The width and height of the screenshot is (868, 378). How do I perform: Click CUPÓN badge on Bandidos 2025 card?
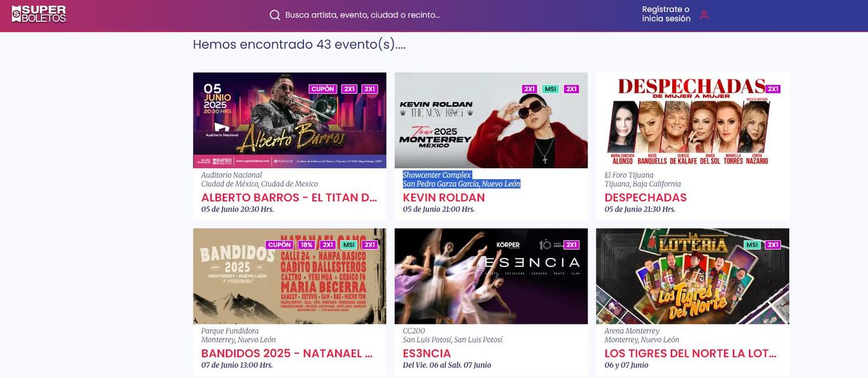280,245
